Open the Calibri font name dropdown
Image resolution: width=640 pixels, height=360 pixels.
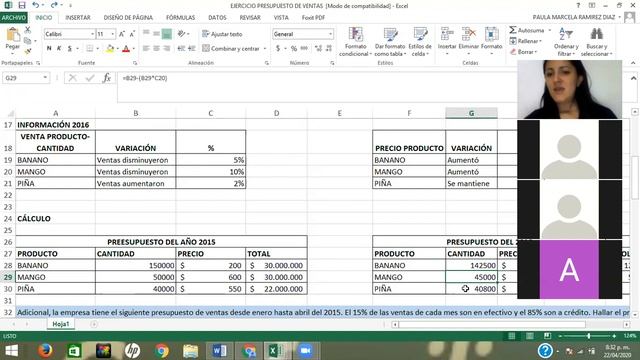pos(92,34)
